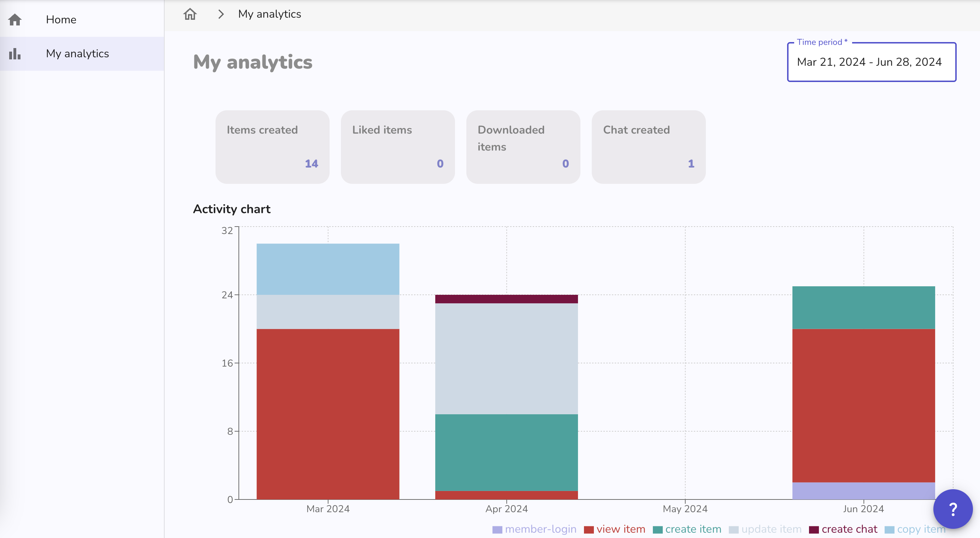Click the Liked items summary card
This screenshot has height=538, width=980.
pyautogui.click(x=397, y=147)
